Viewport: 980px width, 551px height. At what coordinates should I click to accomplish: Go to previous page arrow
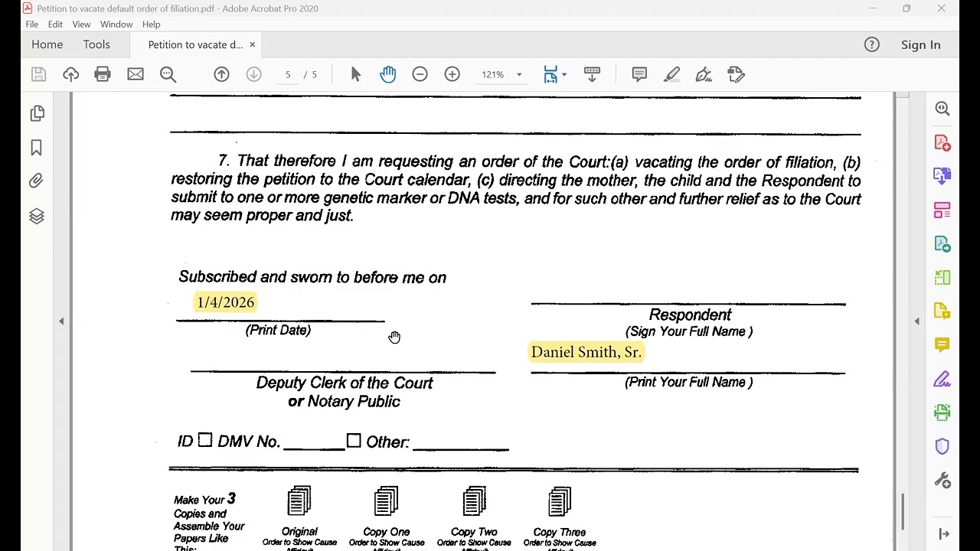point(221,74)
